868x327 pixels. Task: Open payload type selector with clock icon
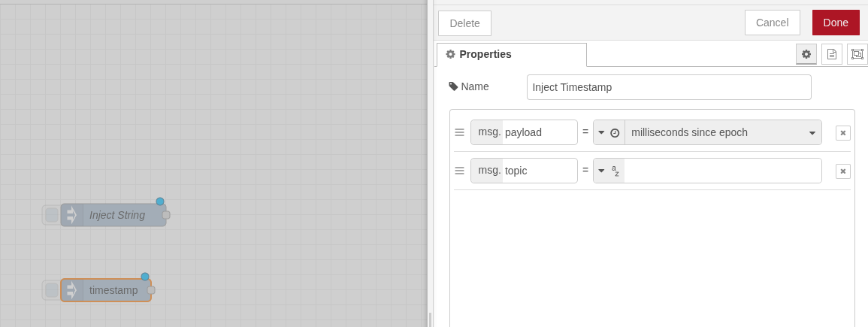[x=609, y=132]
